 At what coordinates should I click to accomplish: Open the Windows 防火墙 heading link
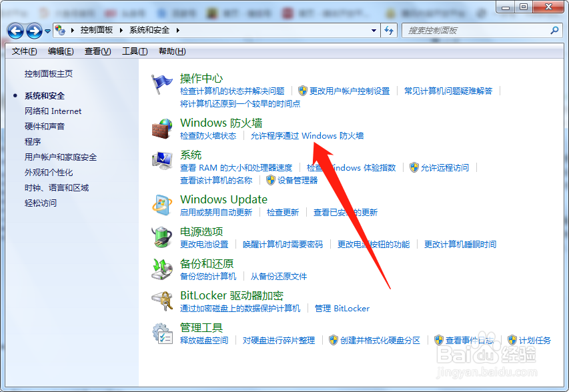point(221,123)
